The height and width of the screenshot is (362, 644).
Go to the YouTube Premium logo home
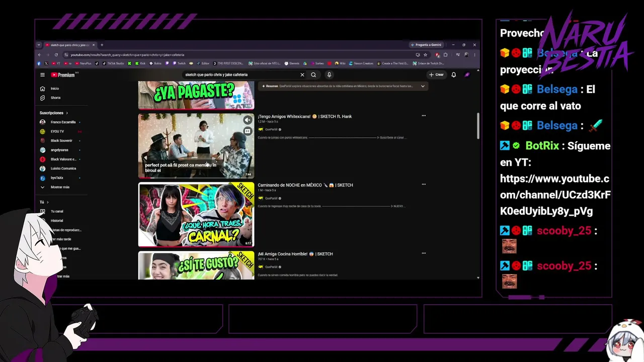[x=63, y=75]
